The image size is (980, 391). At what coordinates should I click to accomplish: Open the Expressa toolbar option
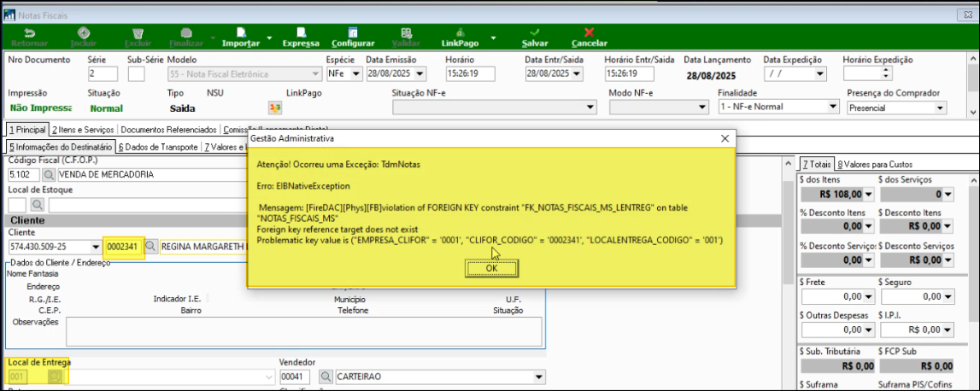tap(301, 38)
